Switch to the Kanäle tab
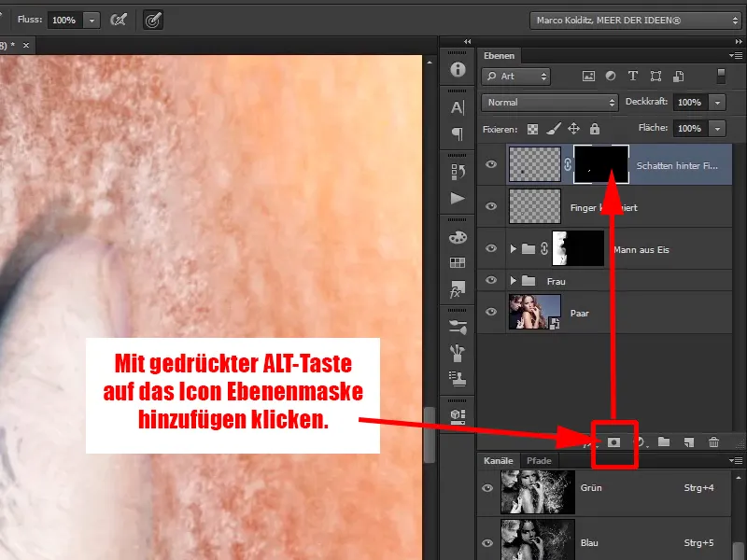 [499, 461]
